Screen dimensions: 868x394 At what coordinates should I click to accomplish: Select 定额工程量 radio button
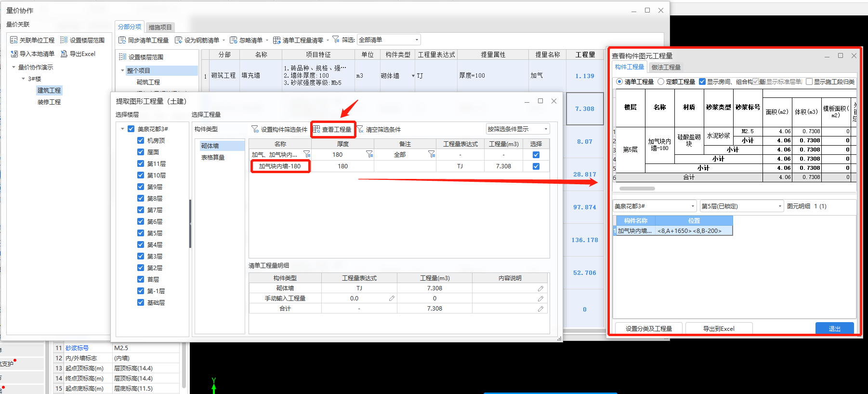coord(661,82)
